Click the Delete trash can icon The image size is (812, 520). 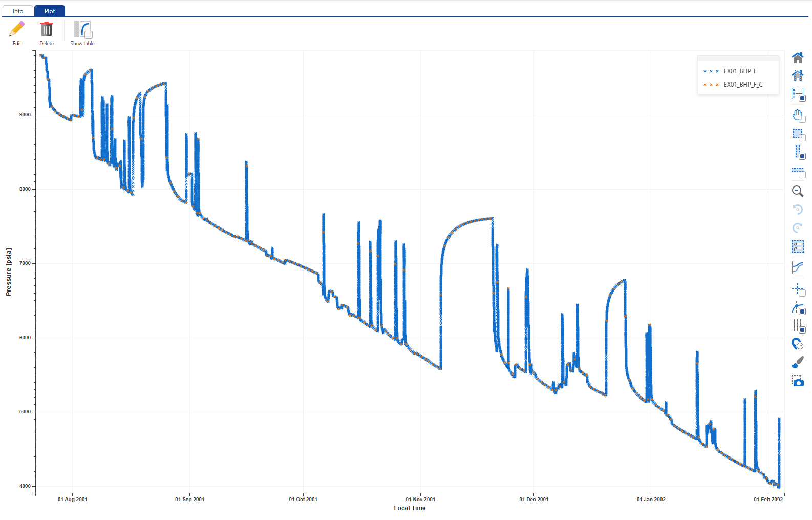(x=47, y=29)
